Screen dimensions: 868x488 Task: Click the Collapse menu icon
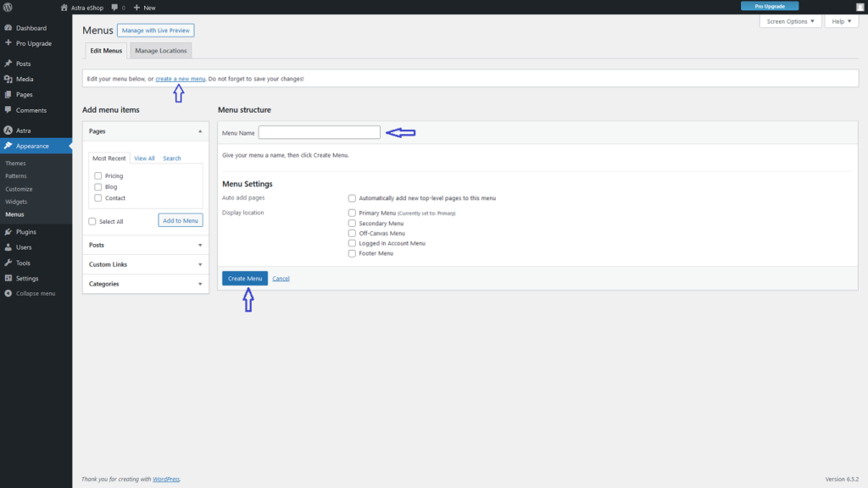pyautogui.click(x=8, y=293)
